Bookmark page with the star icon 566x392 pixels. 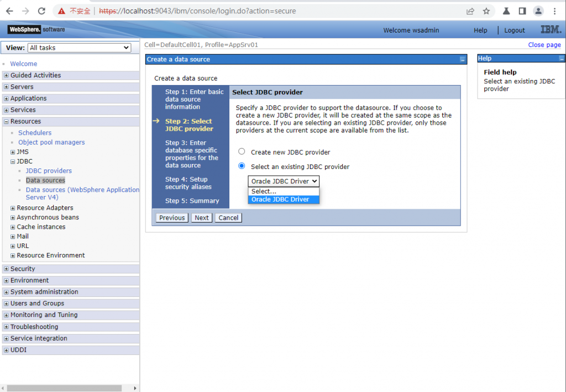tap(486, 11)
